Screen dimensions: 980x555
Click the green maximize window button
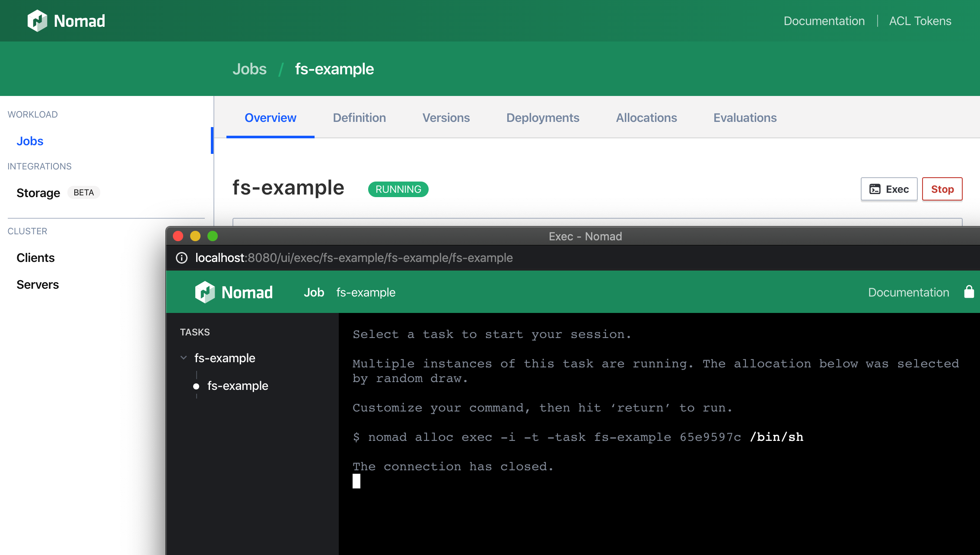pos(213,236)
